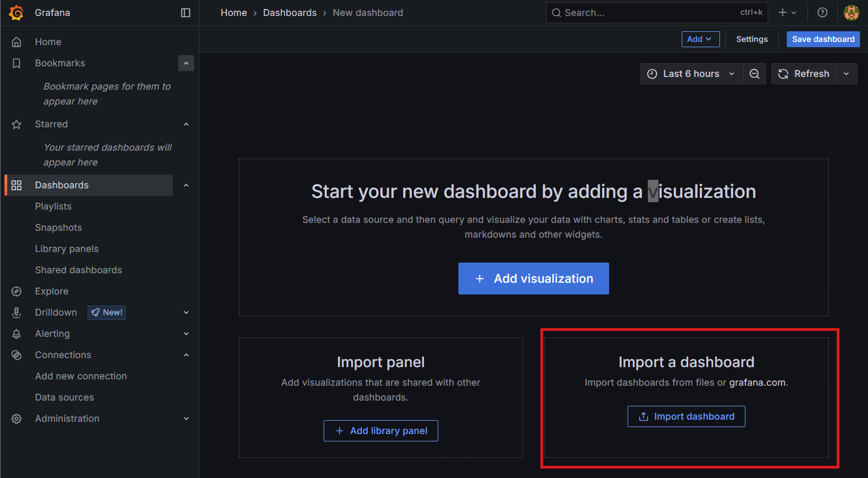Open Shared dashboards in the sidebar
The height and width of the screenshot is (478, 868).
pyautogui.click(x=79, y=270)
